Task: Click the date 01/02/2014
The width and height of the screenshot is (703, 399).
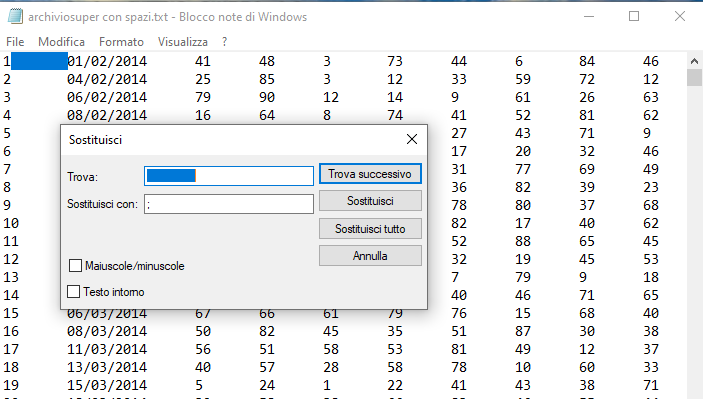Action: click(107, 61)
